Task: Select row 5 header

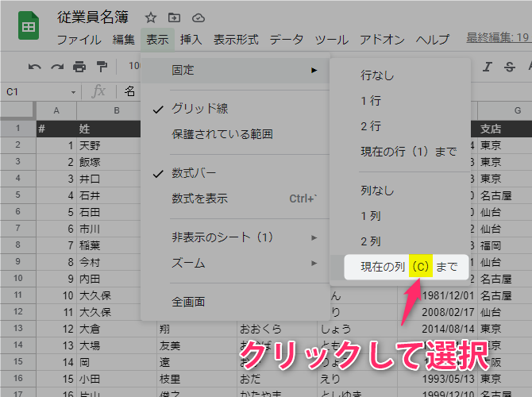Action: tap(18, 195)
